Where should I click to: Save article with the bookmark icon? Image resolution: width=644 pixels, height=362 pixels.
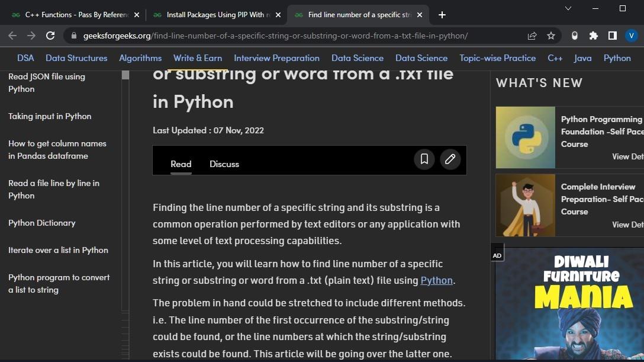tap(424, 159)
